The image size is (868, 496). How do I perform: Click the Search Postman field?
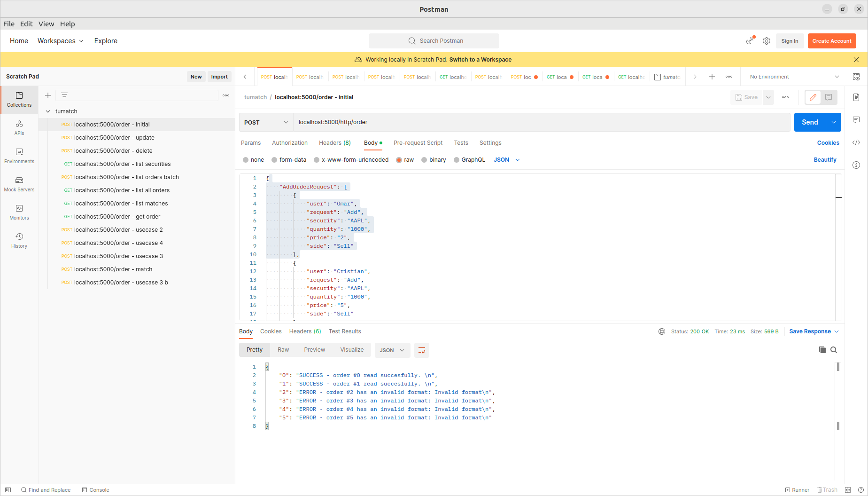click(x=434, y=41)
